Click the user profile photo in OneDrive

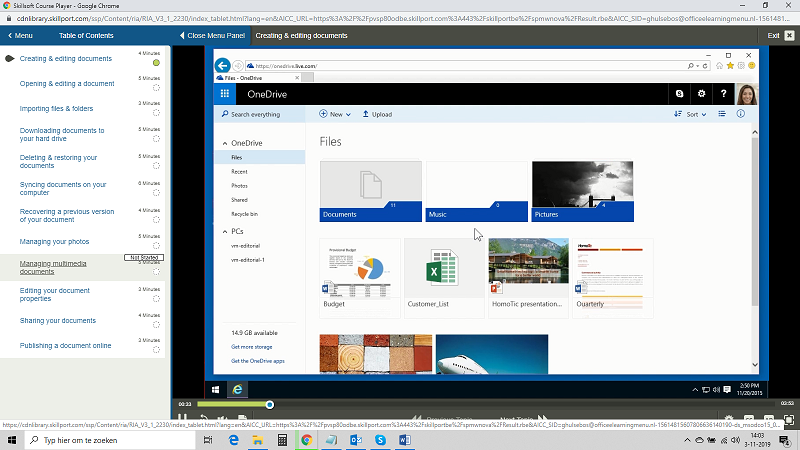[746, 94]
